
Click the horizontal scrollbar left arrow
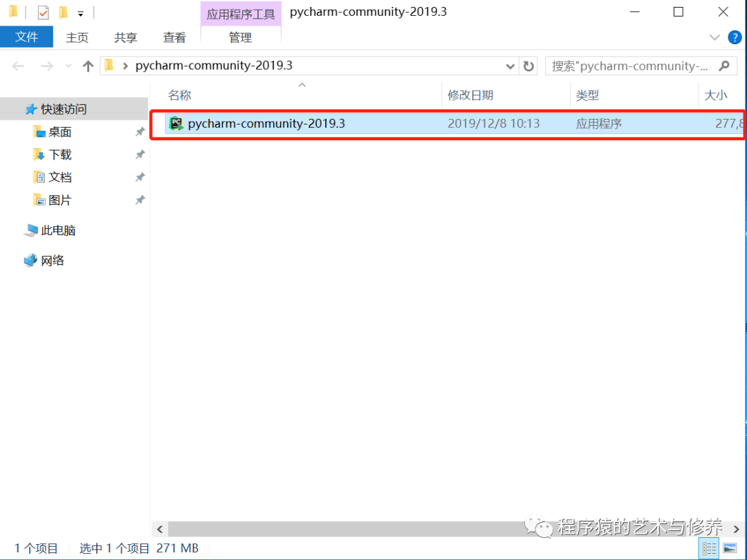[160, 529]
